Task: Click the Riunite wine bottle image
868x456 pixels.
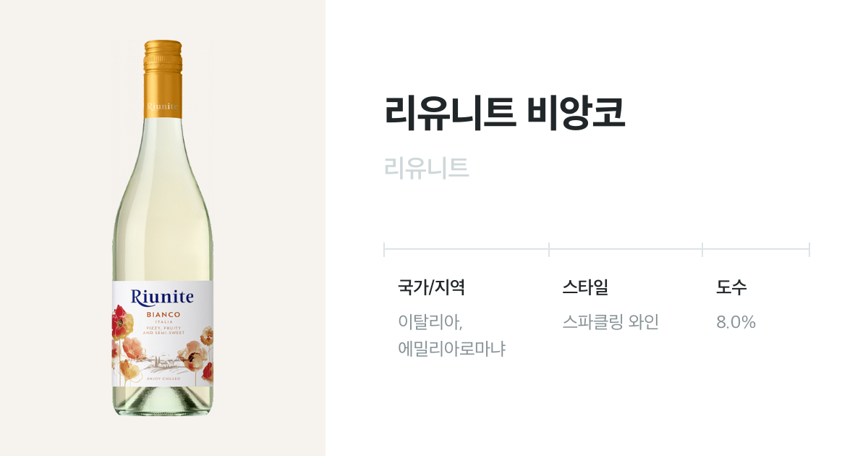Action: (163, 228)
